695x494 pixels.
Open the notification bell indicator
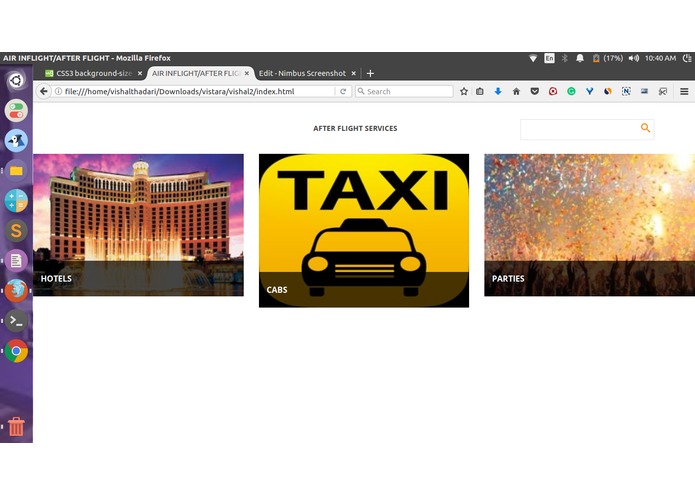pyautogui.click(x=580, y=58)
